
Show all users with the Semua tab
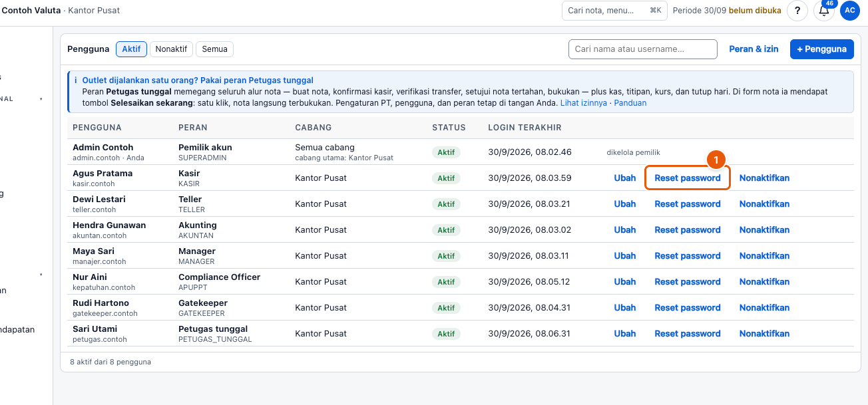214,49
